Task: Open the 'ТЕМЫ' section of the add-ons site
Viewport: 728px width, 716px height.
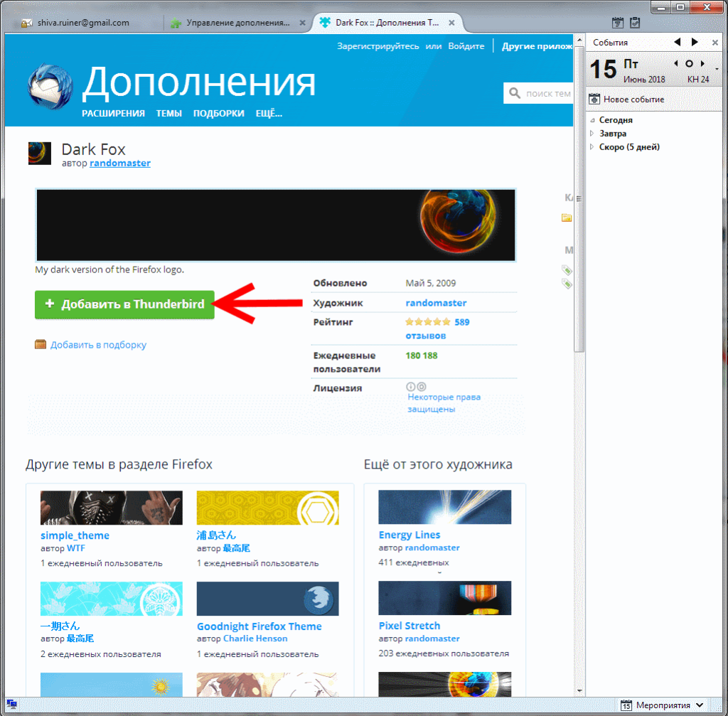Action: pos(169,113)
